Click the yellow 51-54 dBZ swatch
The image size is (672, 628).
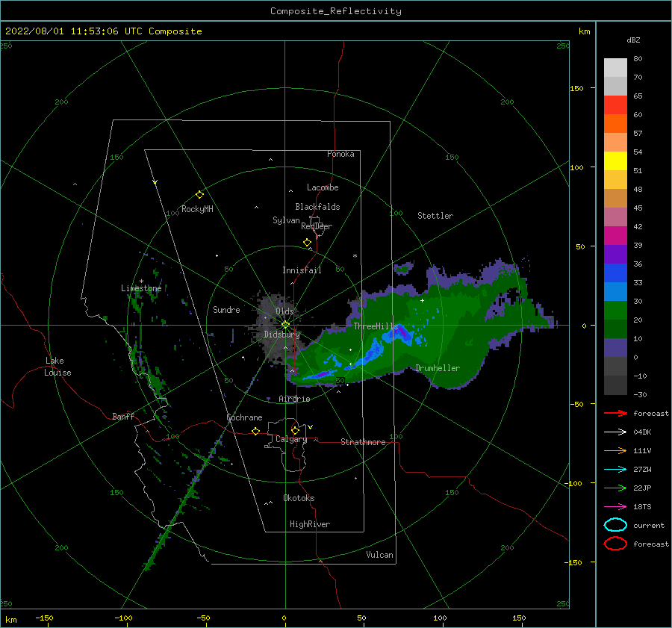point(615,161)
